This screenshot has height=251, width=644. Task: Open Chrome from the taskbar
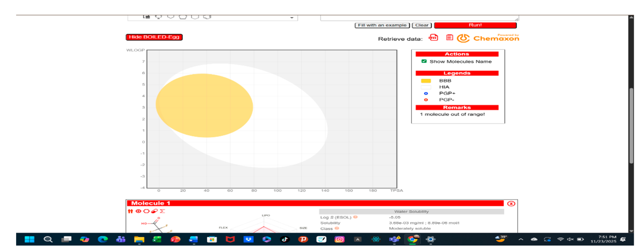(412, 239)
